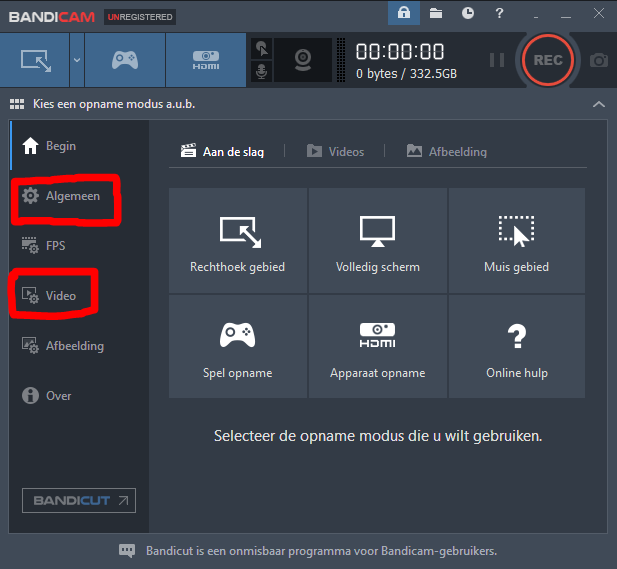Launch Bandicut via the BANDICUT button

tap(79, 501)
